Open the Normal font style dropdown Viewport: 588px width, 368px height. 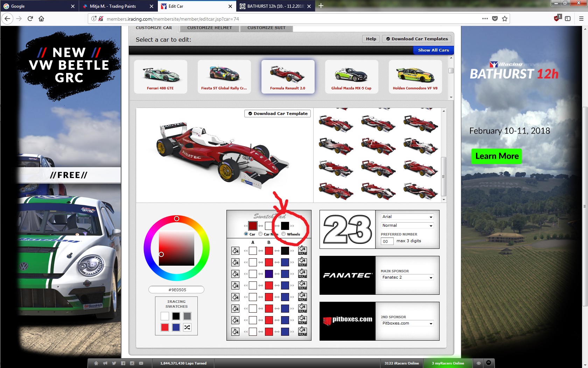[407, 225]
